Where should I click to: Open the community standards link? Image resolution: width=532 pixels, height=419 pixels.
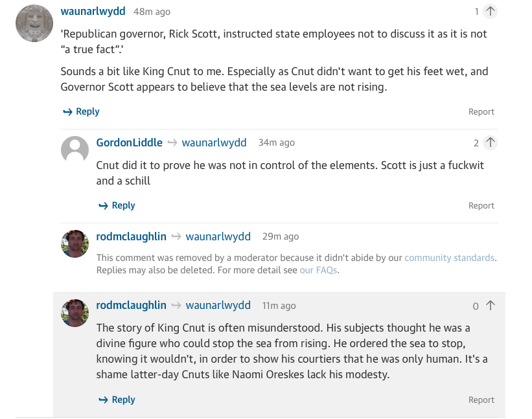point(449,258)
